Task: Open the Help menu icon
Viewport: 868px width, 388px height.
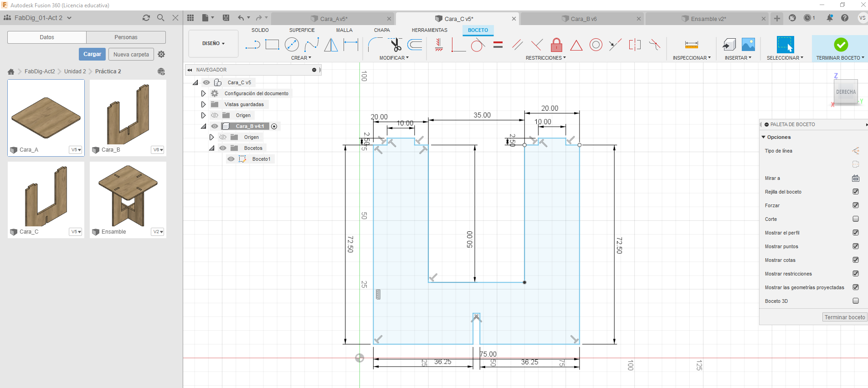Action: pos(845,18)
